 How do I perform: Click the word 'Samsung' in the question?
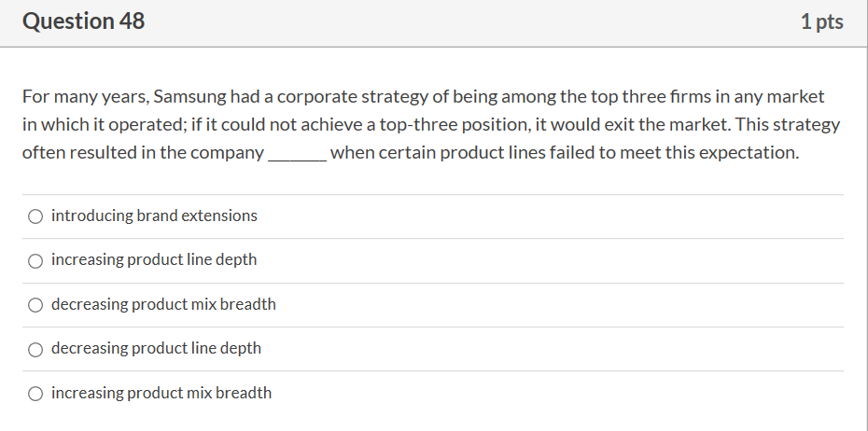[186, 96]
